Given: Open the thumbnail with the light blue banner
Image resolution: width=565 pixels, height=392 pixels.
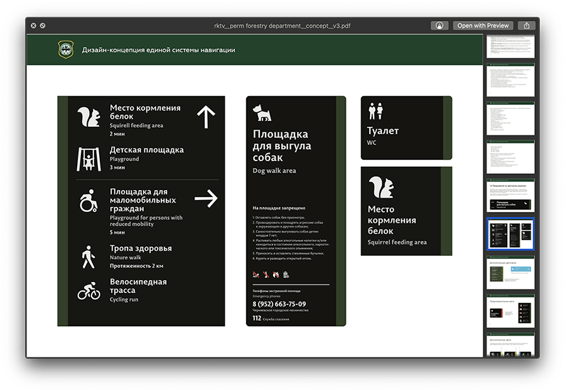Looking at the screenshot, I should (510, 273).
